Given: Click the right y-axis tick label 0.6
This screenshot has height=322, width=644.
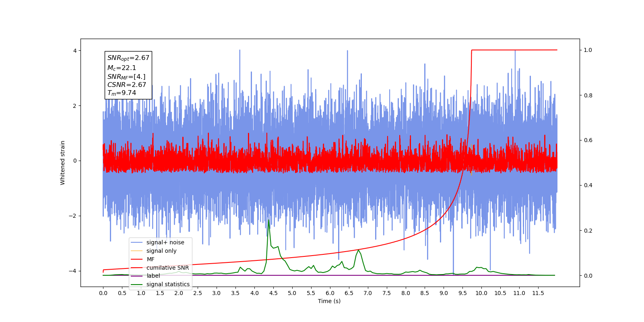Looking at the screenshot, I should [588, 140].
